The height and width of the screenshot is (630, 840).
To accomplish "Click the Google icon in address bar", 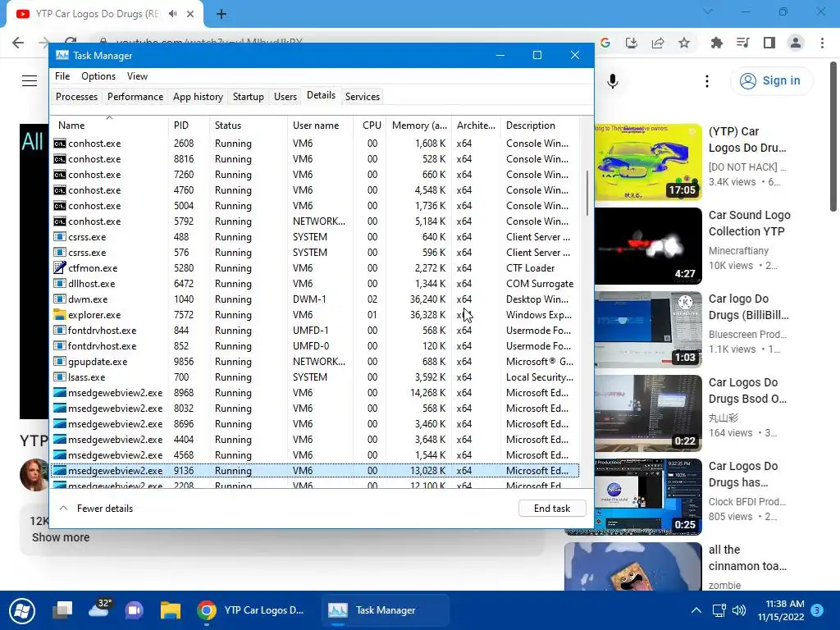I will click(605, 43).
